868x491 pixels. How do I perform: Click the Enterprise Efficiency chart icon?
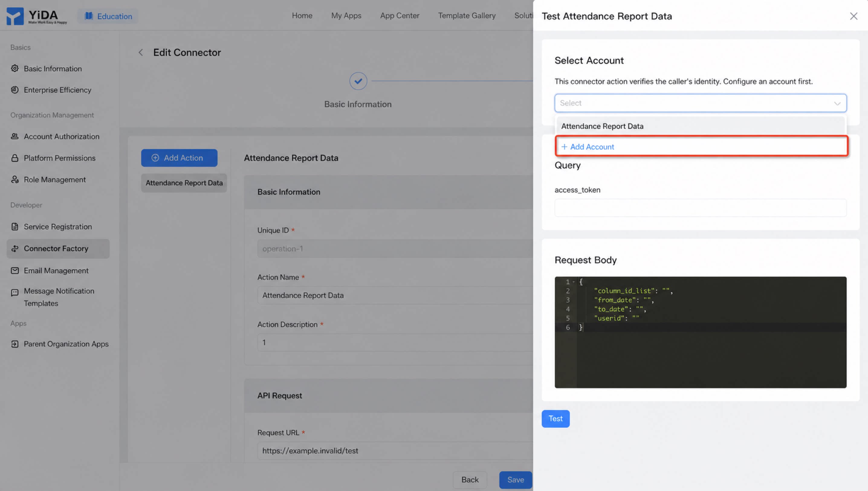point(15,90)
